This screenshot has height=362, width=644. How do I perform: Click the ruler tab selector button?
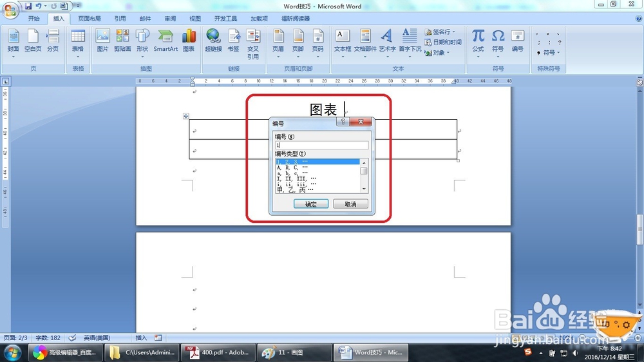coord(6,81)
